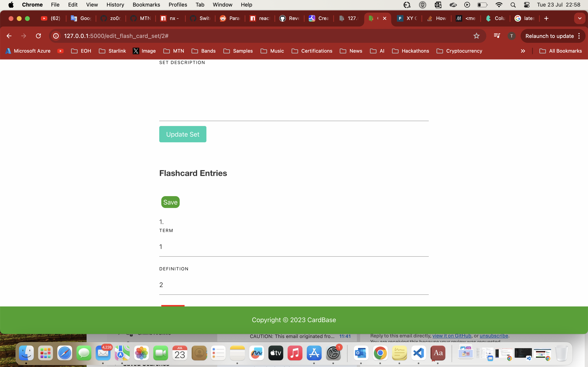Viewport: 588px width, 367px height.
Task: Switch to the XY tab
Action: pos(408,18)
